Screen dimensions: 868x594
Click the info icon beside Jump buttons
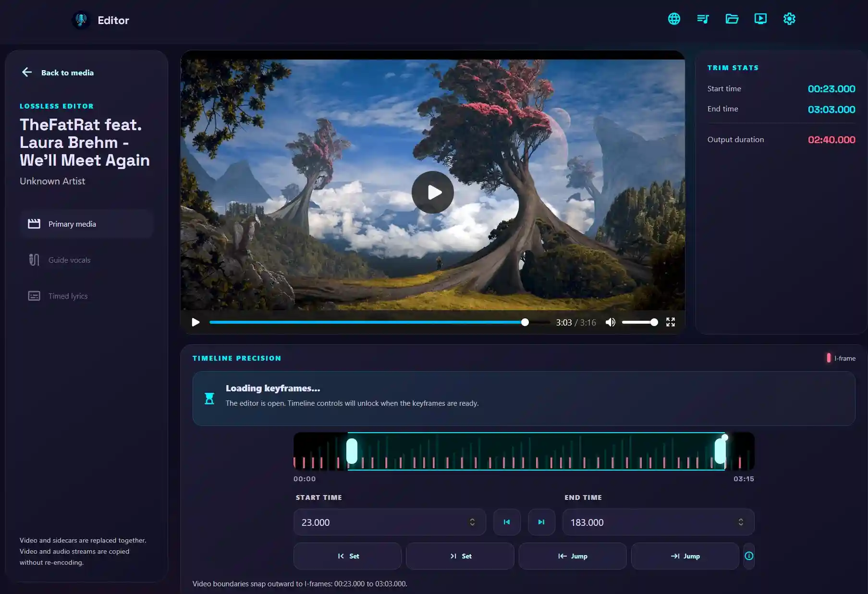click(x=749, y=556)
